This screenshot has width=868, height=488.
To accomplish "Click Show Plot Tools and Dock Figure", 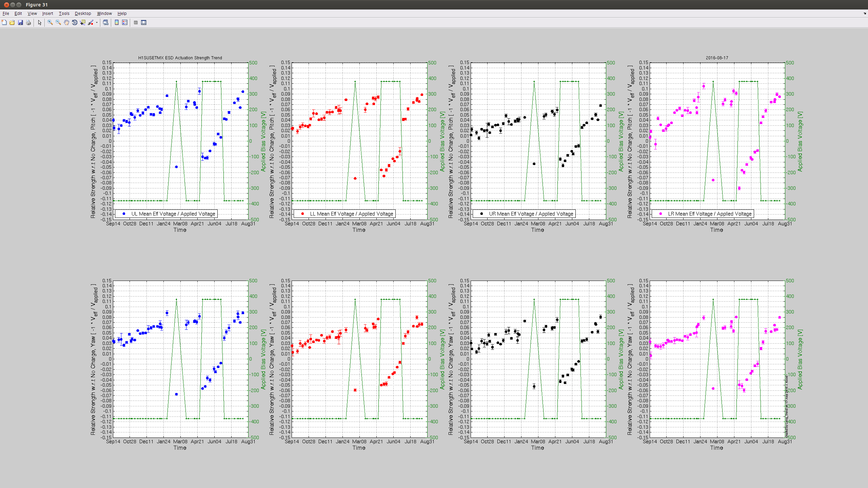I will 144,22.
